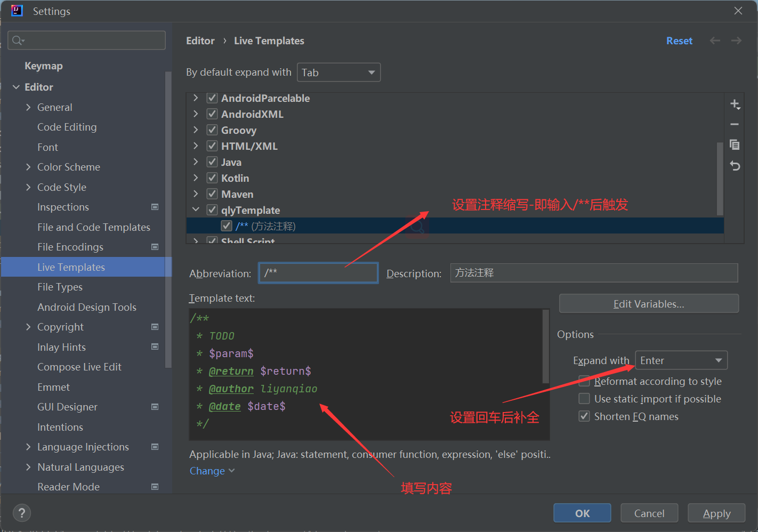Image resolution: width=758 pixels, height=532 pixels.
Task: Click the Apply button
Action: [716, 513]
